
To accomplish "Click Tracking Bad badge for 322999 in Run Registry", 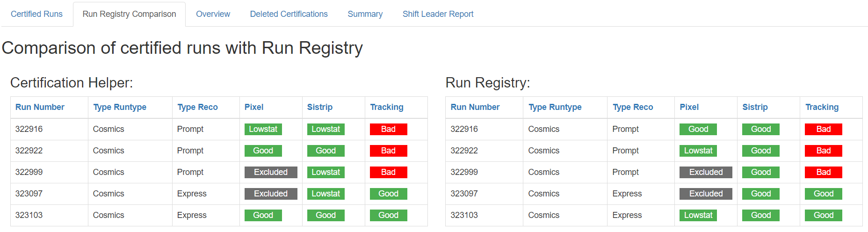I will pyautogui.click(x=824, y=172).
